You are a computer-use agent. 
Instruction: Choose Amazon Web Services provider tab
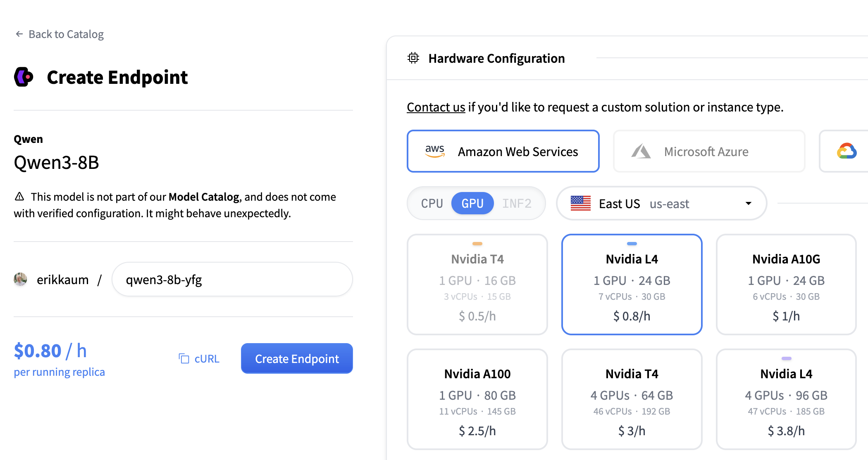click(x=503, y=151)
